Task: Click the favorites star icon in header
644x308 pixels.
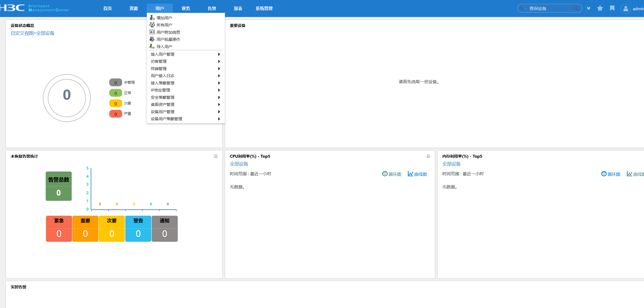Action: click(600, 8)
